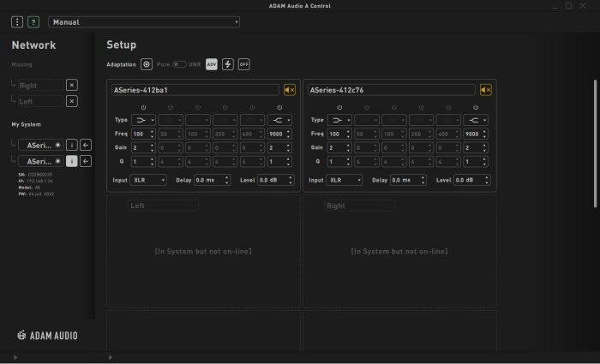The height and width of the screenshot is (364, 600).
Task: Click the ASeries-412c76 name field
Action: point(391,90)
